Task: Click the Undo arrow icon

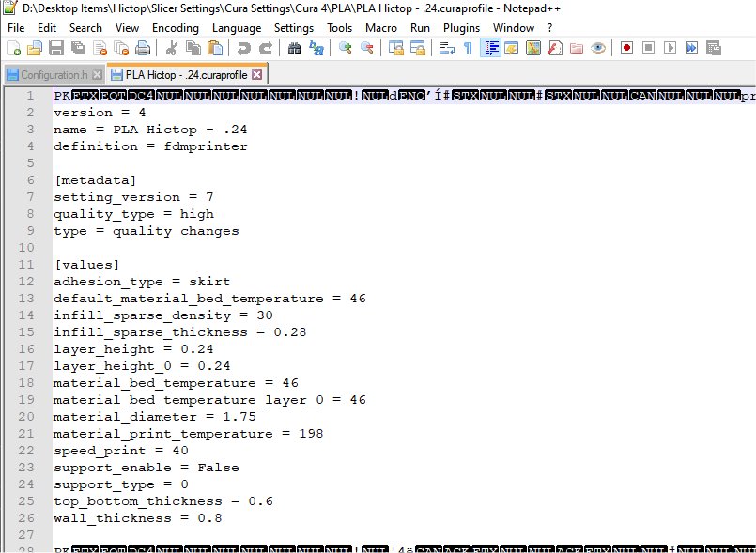Action: (x=244, y=48)
